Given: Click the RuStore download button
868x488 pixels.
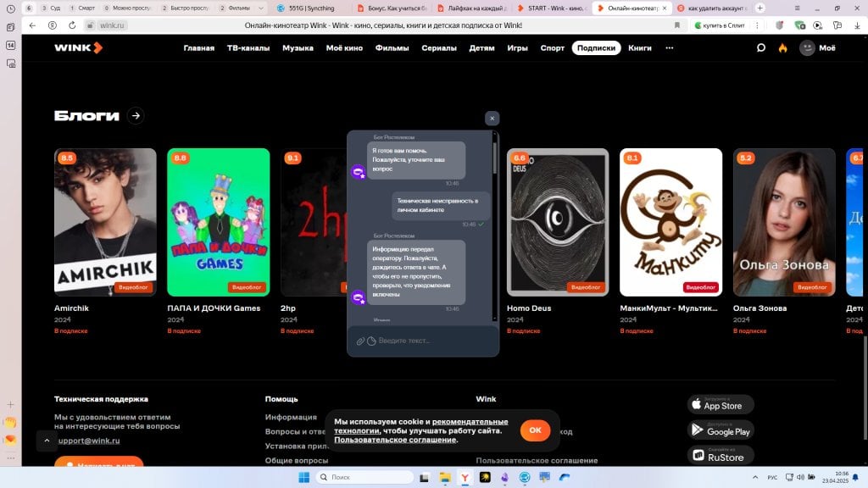Looking at the screenshot, I should [721, 456].
